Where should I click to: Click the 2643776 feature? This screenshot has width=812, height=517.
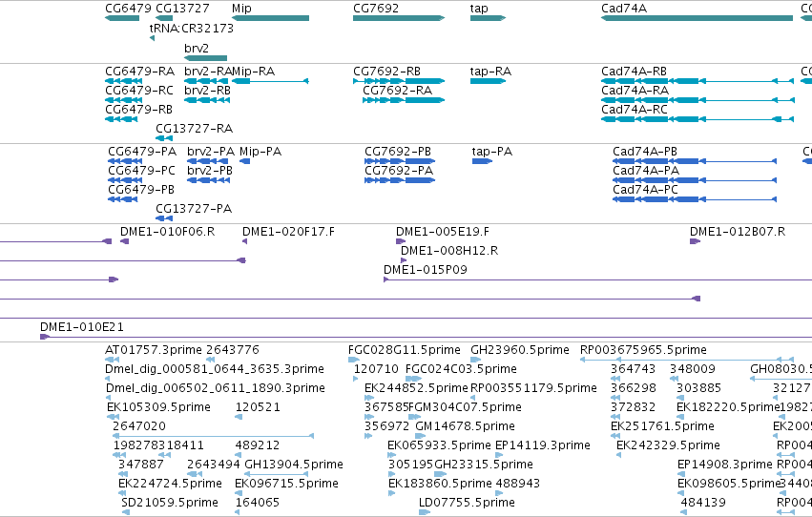(x=210, y=360)
